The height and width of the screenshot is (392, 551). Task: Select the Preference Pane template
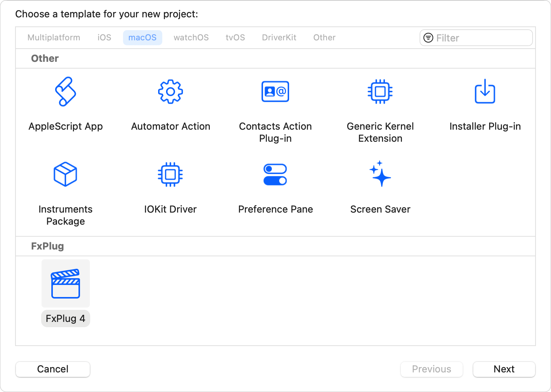pyautogui.click(x=275, y=188)
